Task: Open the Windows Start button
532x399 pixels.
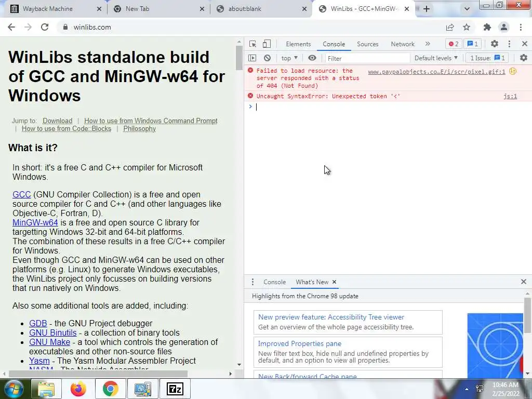Action: pyautogui.click(x=14, y=389)
